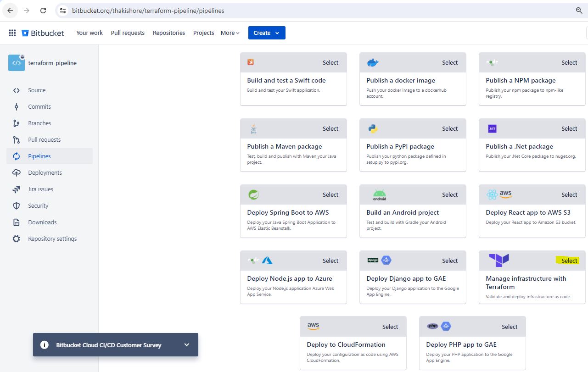
Task: Open Repository settings in the sidebar
Action: (52, 239)
